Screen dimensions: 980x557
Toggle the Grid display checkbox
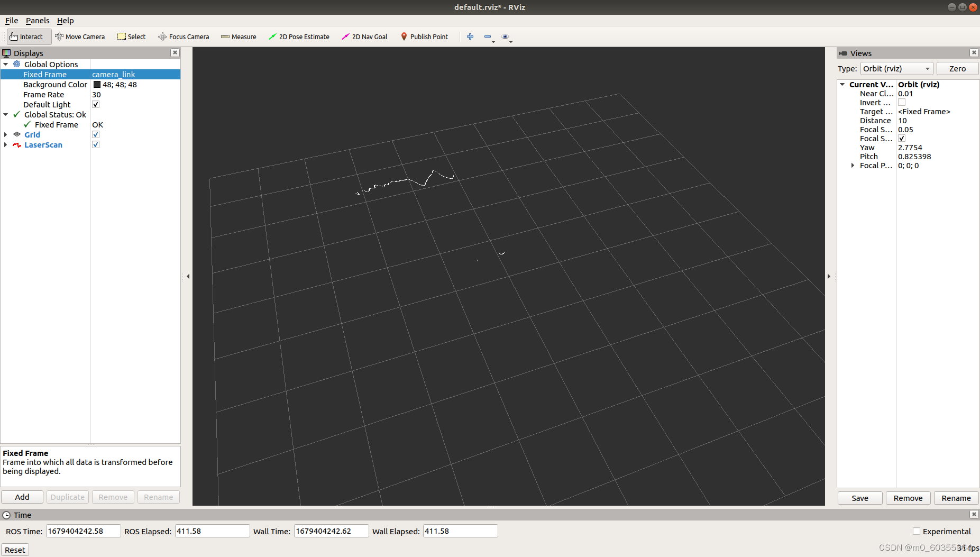96,134
